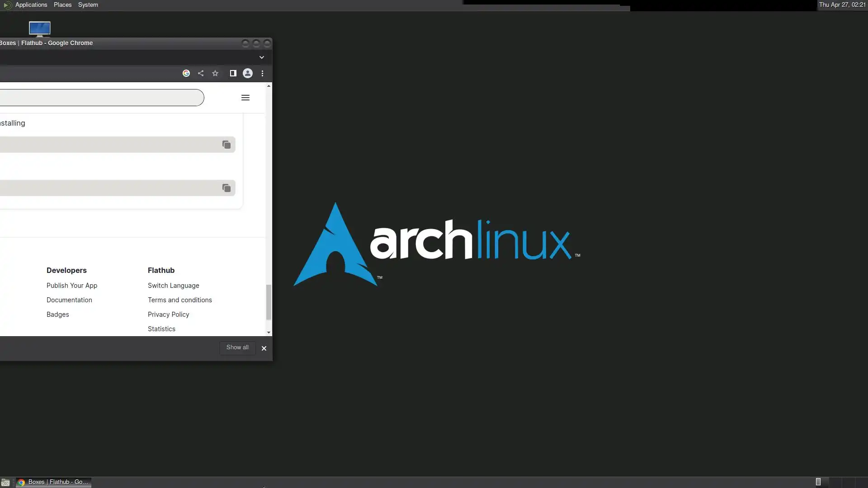The height and width of the screenshot is (488, 868).
Task: Click the Show all downloads button
Action: pyautogui.click(x=237, y=347)
